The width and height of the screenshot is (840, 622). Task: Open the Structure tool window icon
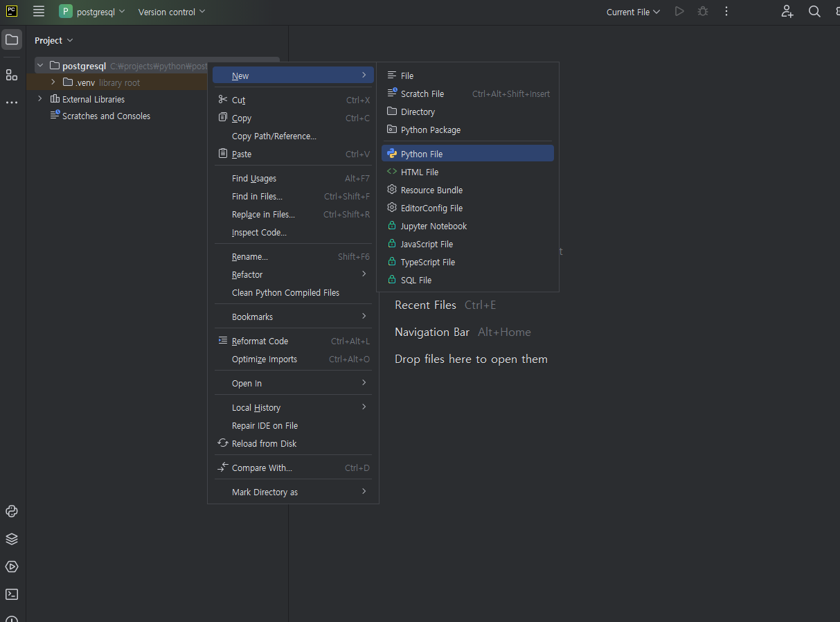pyautogui.click(x=12, y=75)
